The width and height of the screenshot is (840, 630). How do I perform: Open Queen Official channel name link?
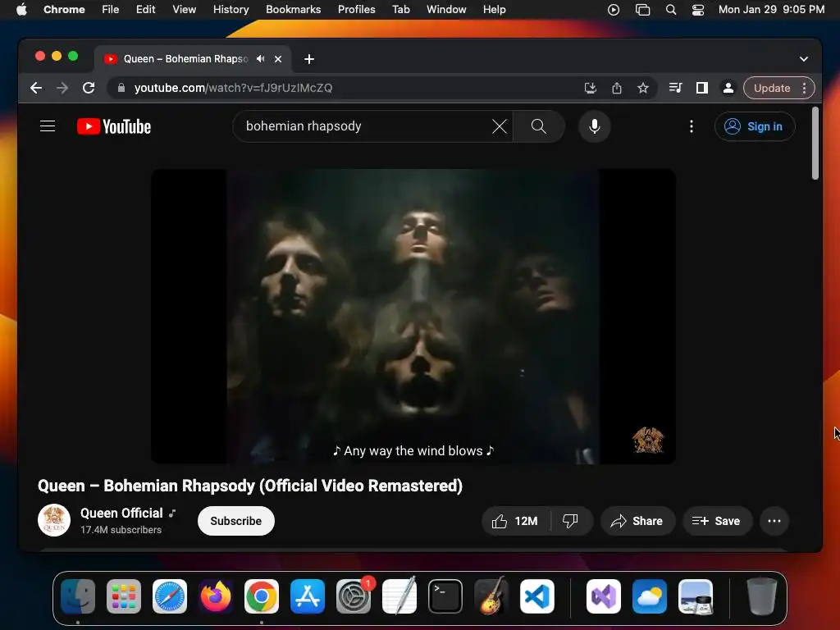point(121,514)
